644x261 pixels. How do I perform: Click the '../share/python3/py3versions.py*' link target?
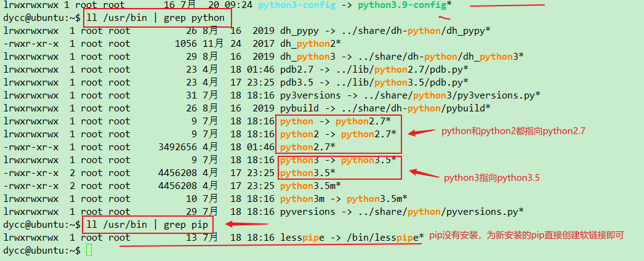pos(451,95)
